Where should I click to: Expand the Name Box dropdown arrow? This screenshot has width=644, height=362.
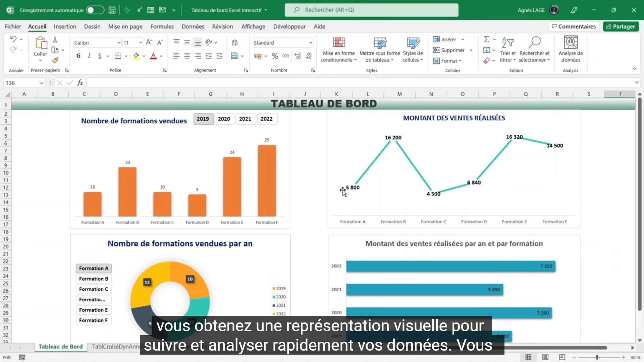click(x=41, y=83)
